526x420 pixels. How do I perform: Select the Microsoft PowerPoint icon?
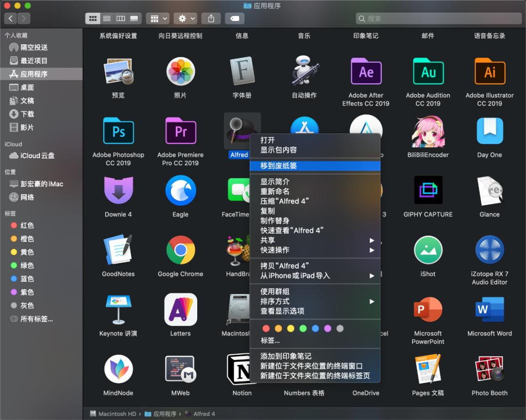[x=428, y=310]
